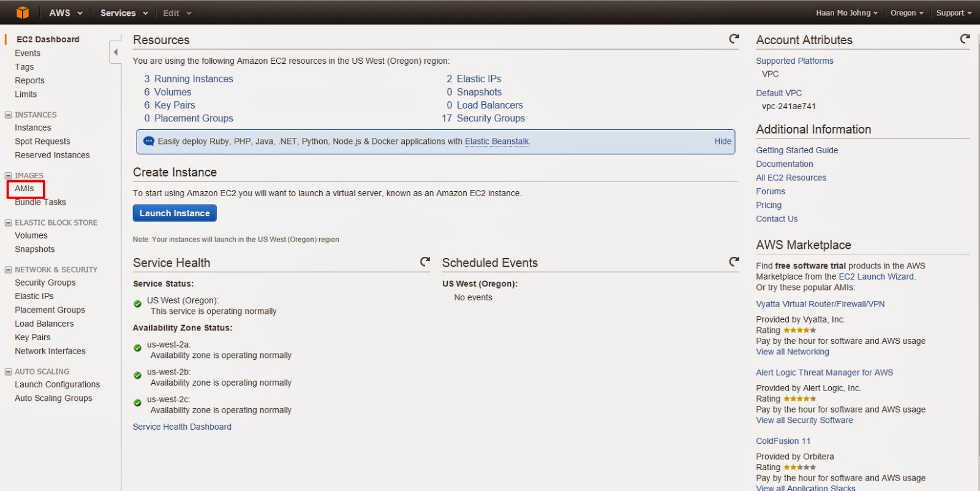This screenshot has width=980, height=491.
Task: Open Tags in the sidebar
Action: point(24,67)
